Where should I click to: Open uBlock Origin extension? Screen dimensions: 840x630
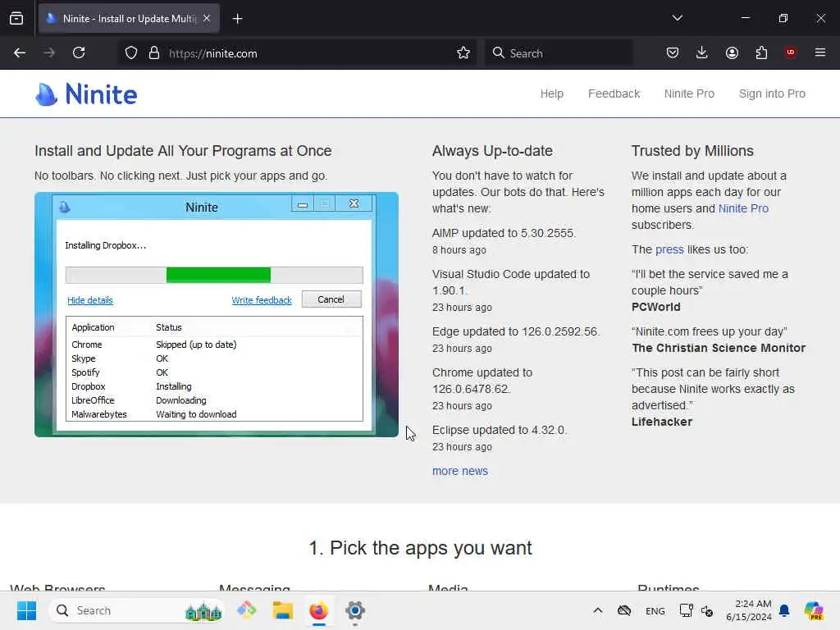click(791, 53)
